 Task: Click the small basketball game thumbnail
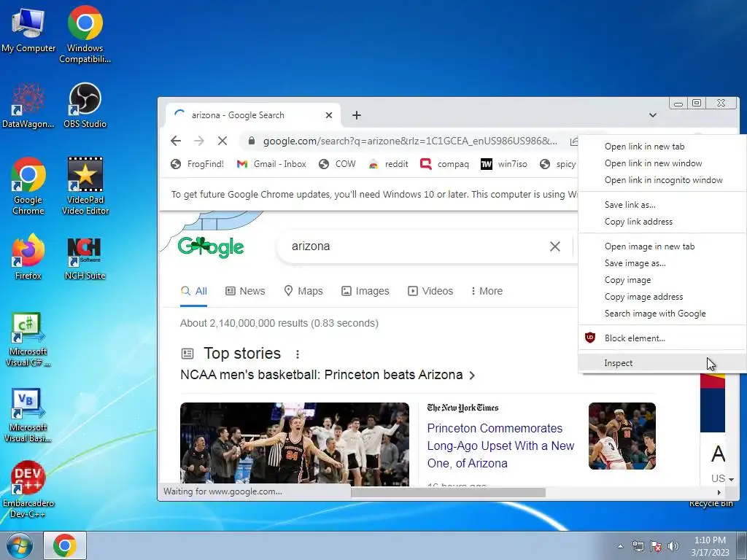622,436
